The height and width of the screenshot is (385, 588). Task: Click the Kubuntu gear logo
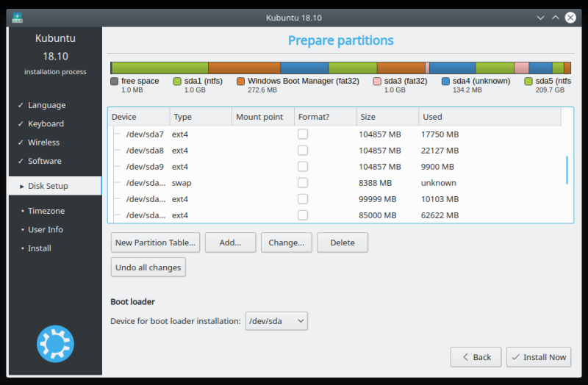56,344
